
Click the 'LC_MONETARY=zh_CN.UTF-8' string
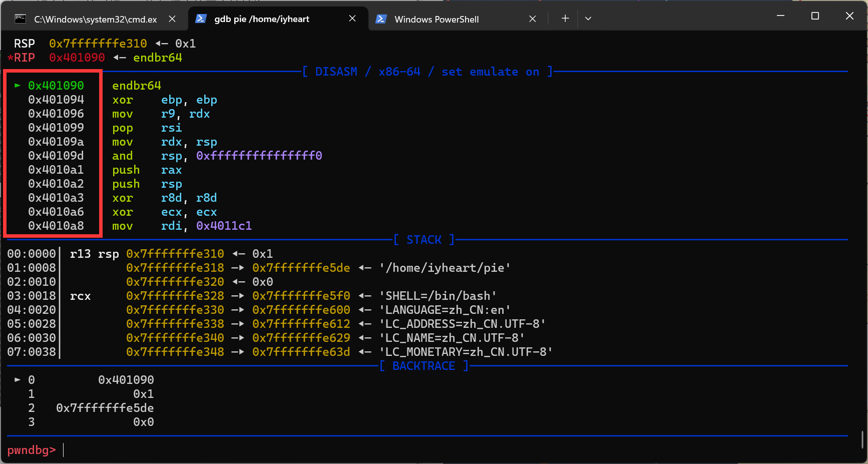466,352
